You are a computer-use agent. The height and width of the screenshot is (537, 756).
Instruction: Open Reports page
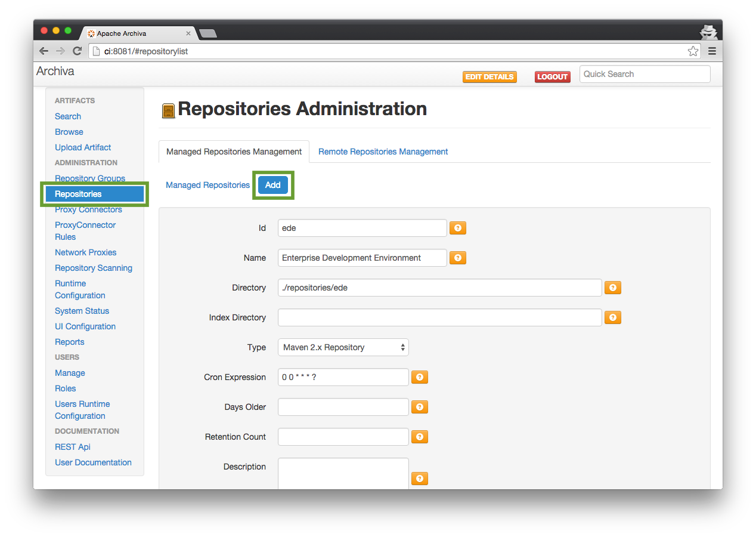click(x=70, y=342)
